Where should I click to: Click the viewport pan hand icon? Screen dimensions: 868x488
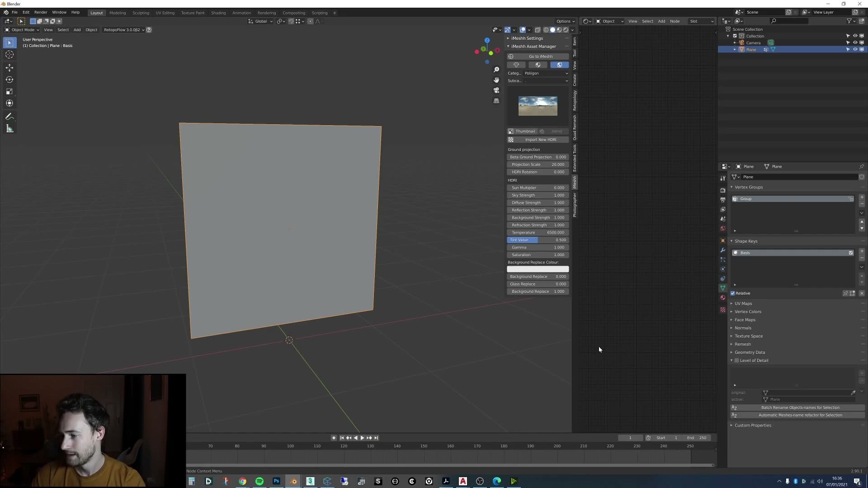point(496,80)
